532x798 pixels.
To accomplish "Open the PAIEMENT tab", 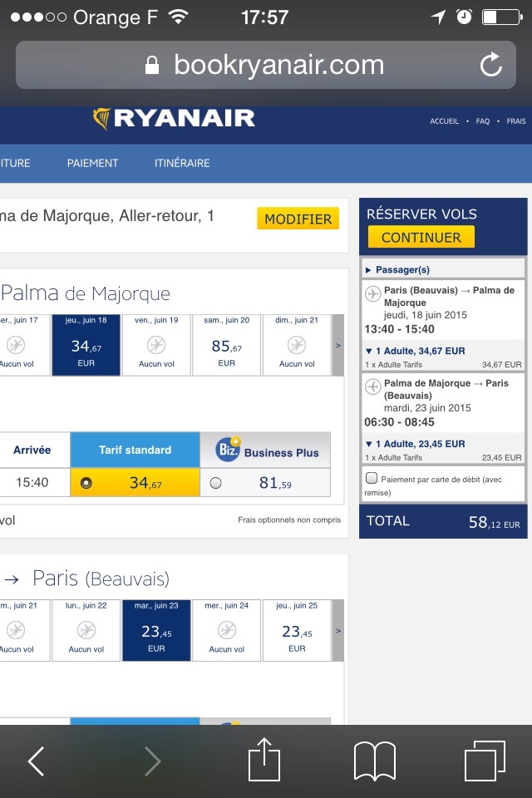I will 92,163.
